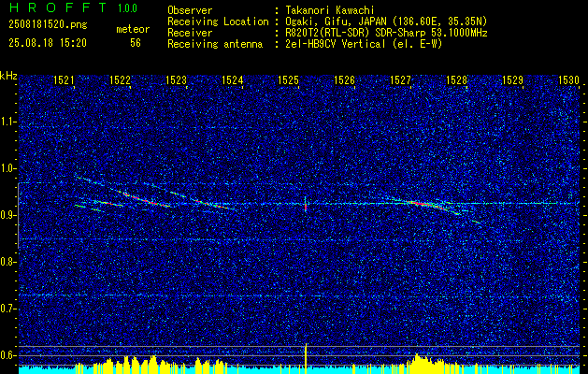Click the Receiving Location label
The height and width of the screenshot is (374, 588).
coord(218,22)
